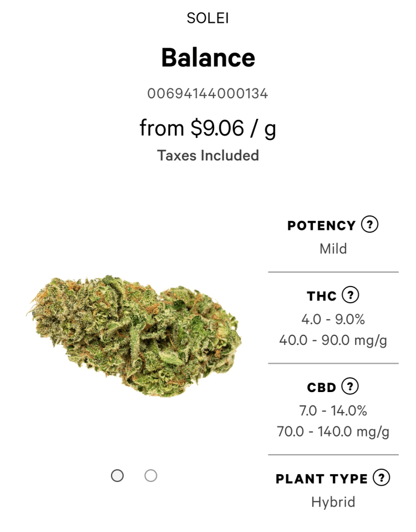Switch to the second carousel image dot
The height and width of the screenshot is (532, 416).
pyautogui.click(x=150, y=475)
